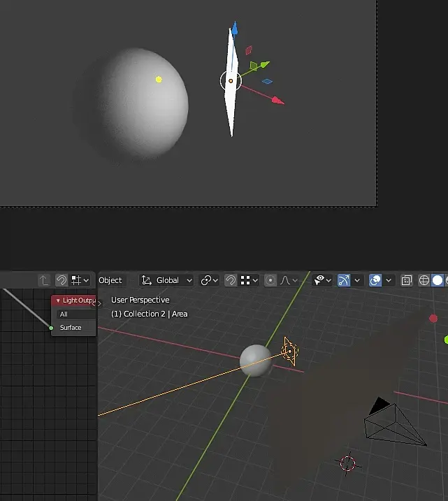The image size is (448, 501).
Task: Click the red X axis gizmo arrow
Action: (x=277, y=101)
